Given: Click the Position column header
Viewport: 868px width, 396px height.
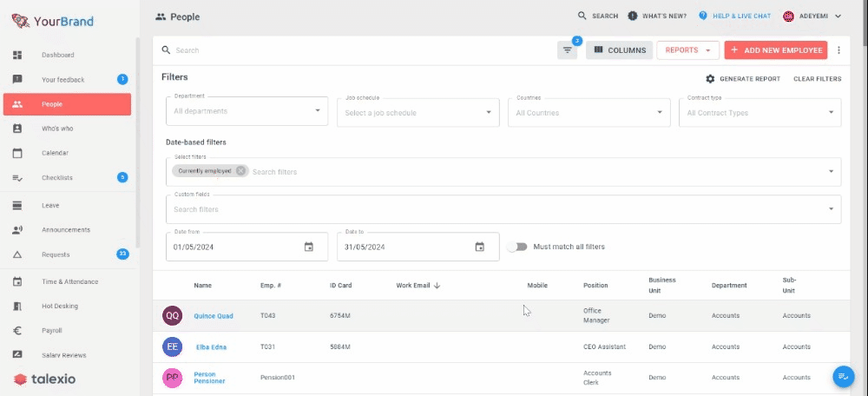Looking at the screenshot, I should 595,286.
